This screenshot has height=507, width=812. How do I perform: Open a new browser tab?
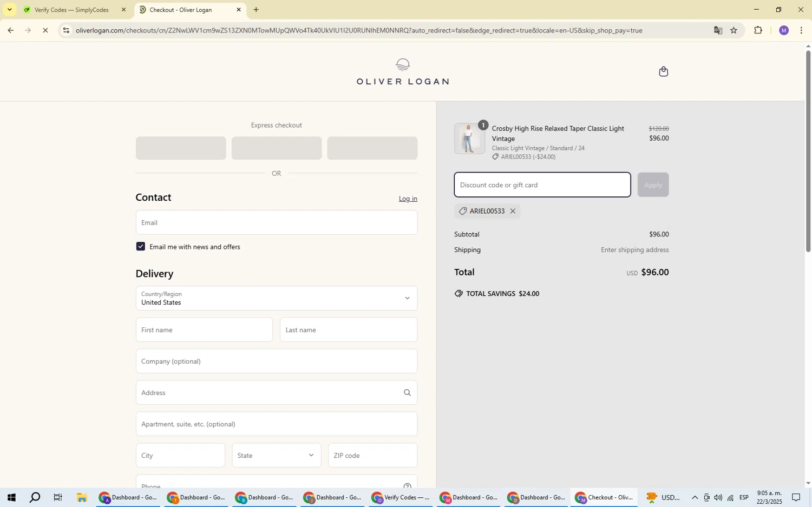[x=256, y=10]
